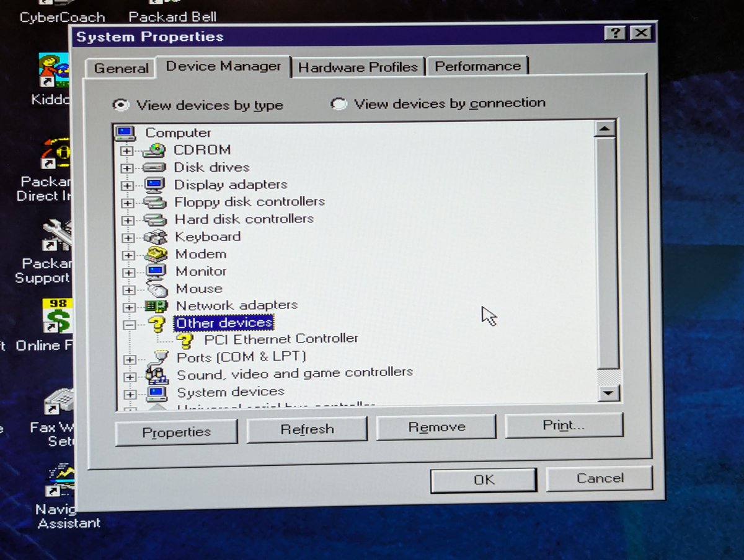Click the Disk drives icon
744x560 pixels.
coord(154,167)
